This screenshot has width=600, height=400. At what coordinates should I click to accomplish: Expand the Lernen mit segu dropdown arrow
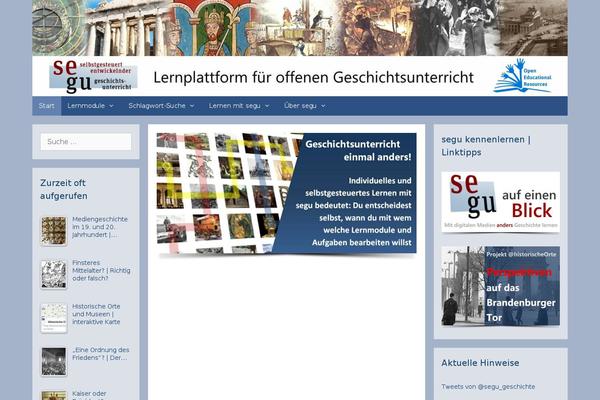tap(267, 106)
